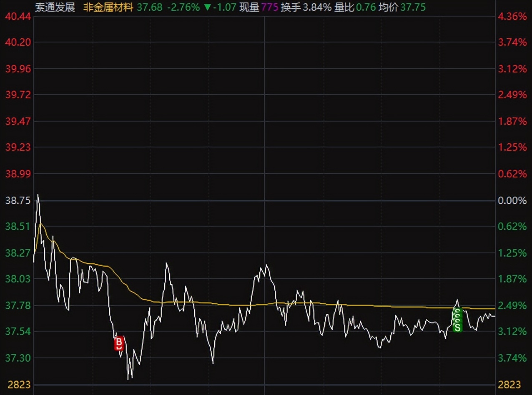Image resolution: width=532 pixels, height=395 pixels.
Task: Click the current price 37.68 display
Action: (148, 7)
